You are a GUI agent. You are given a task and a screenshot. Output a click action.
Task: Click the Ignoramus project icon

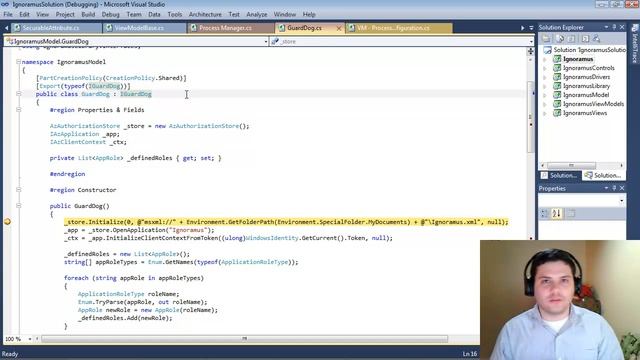click(x=557, y=59)
